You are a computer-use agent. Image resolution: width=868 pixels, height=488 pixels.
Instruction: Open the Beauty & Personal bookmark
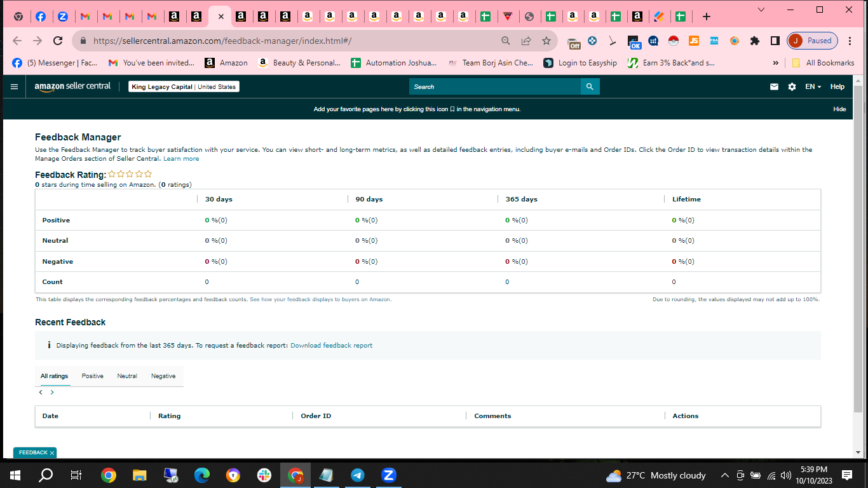[299, 63]
